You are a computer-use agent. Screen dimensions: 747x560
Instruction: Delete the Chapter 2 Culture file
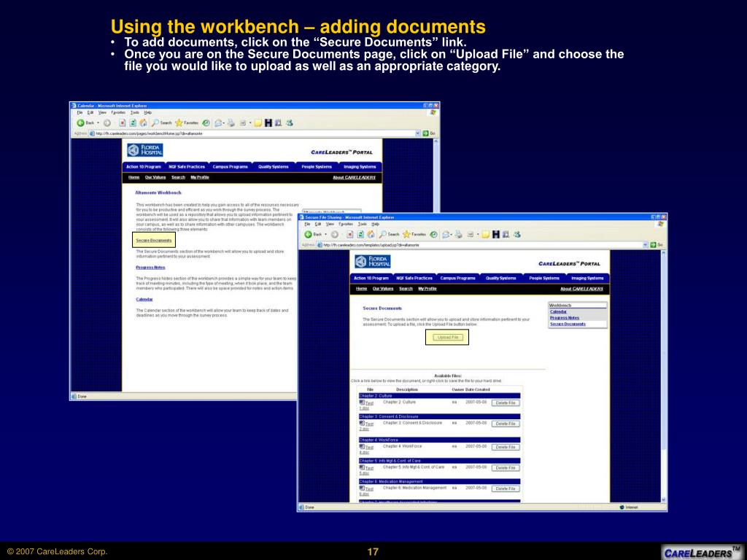pyautogui.click(x=506, y=402)
